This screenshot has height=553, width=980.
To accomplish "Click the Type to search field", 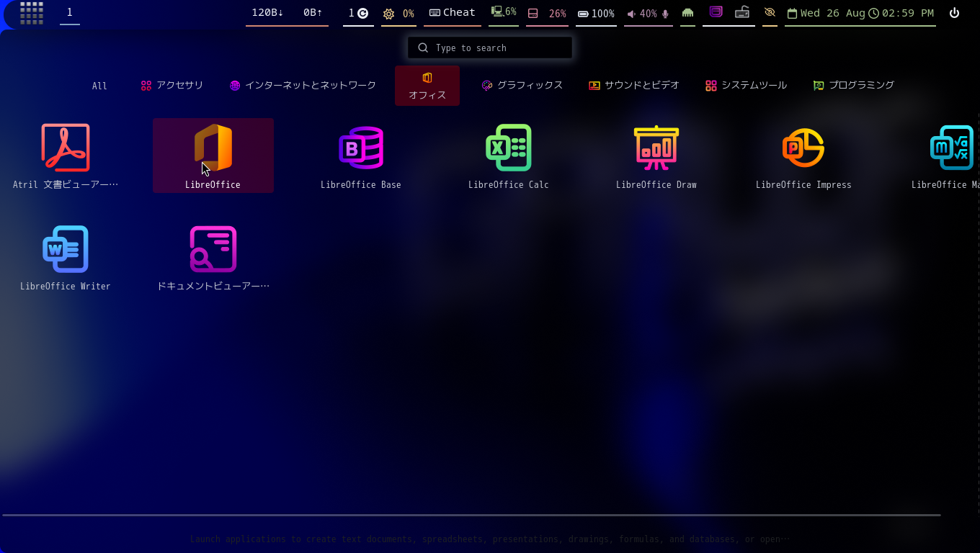I will pos(490,48).
